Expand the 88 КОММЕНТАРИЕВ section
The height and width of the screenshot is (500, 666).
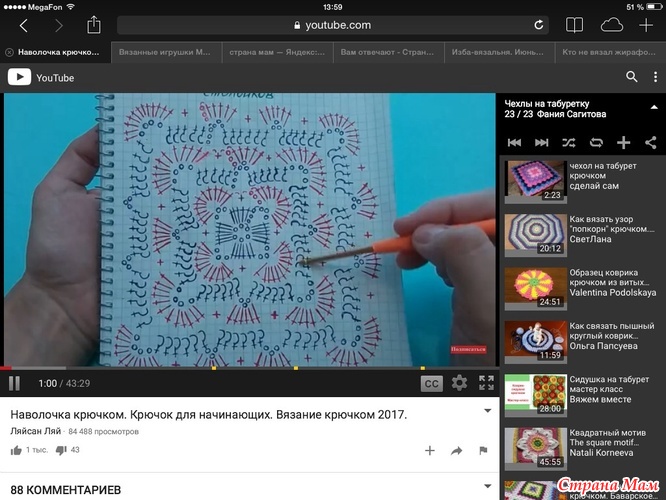(488, 486)
